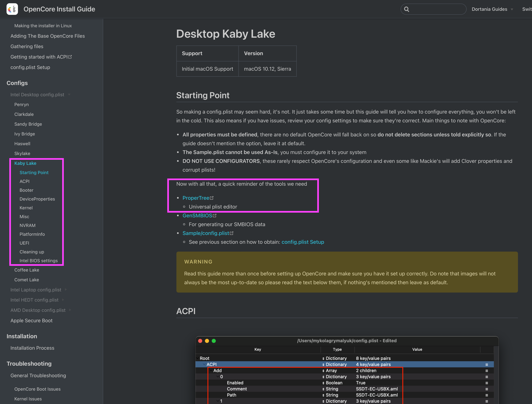The width and height of the screenshot is (532, 404).
Task: Go to Intel BIOS settings in sidebar
Action: [39, 261]
